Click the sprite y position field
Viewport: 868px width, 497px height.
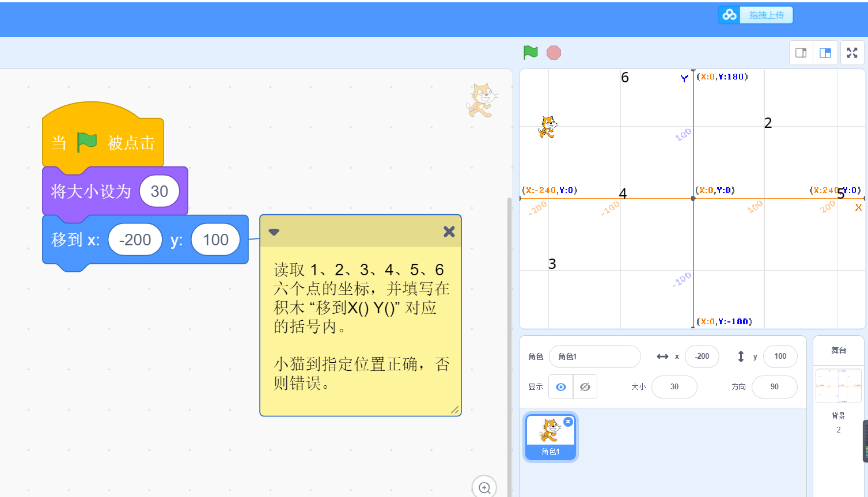click(x=780, y=356)
